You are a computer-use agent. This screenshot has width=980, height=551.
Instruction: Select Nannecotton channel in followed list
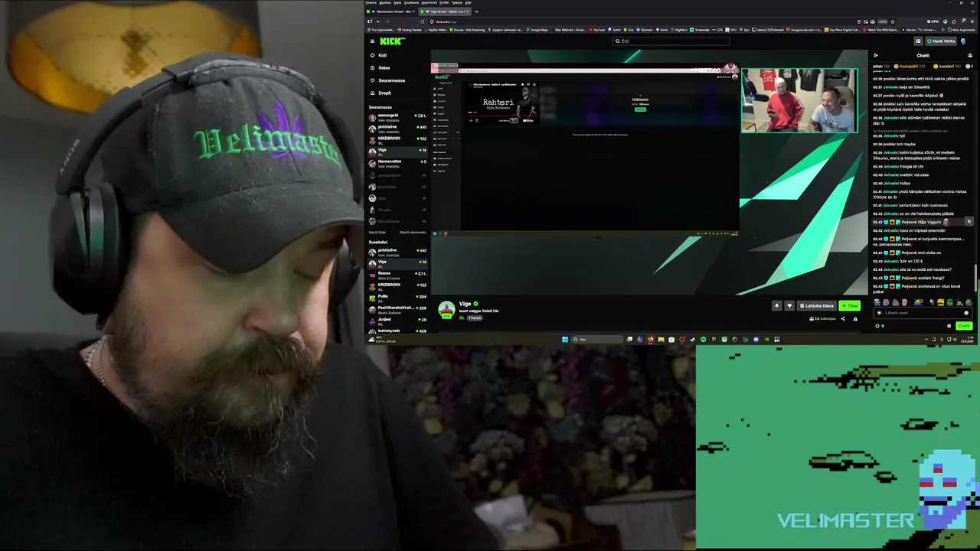[397, 163]
